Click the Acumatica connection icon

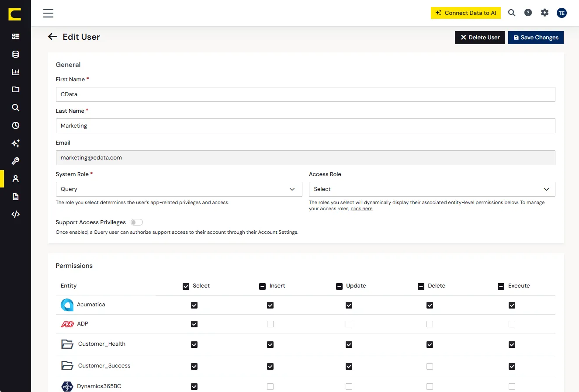67,305
